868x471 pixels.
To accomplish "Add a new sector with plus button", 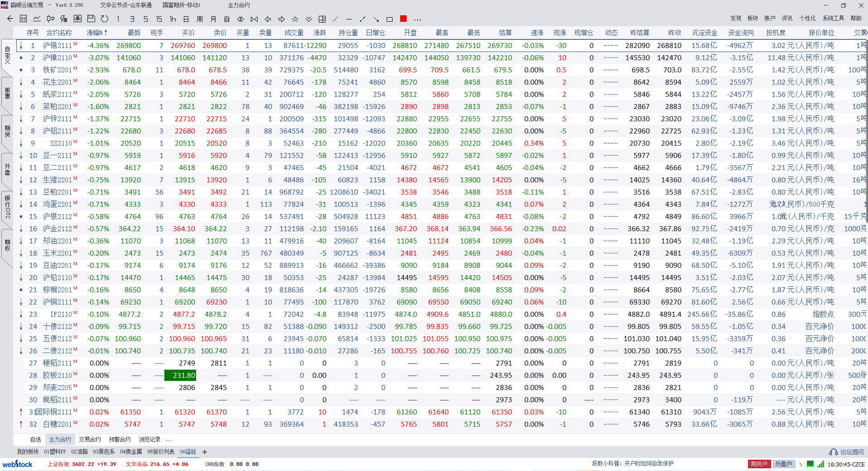I will (x=205, y=452).
